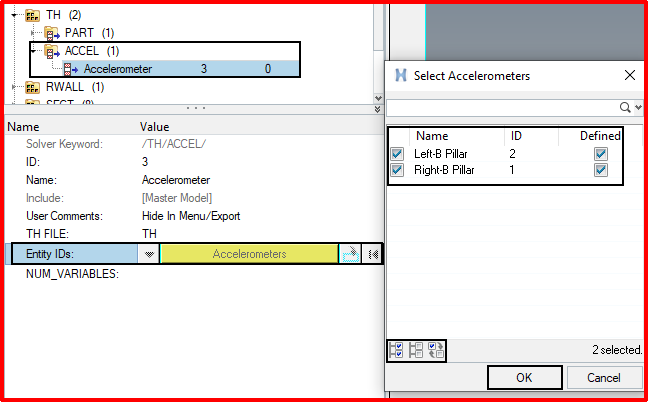Toggle Defined checkbox for Left-B Pillar
Viewport: 648px width, 402px height.
(x=600, y=154)
